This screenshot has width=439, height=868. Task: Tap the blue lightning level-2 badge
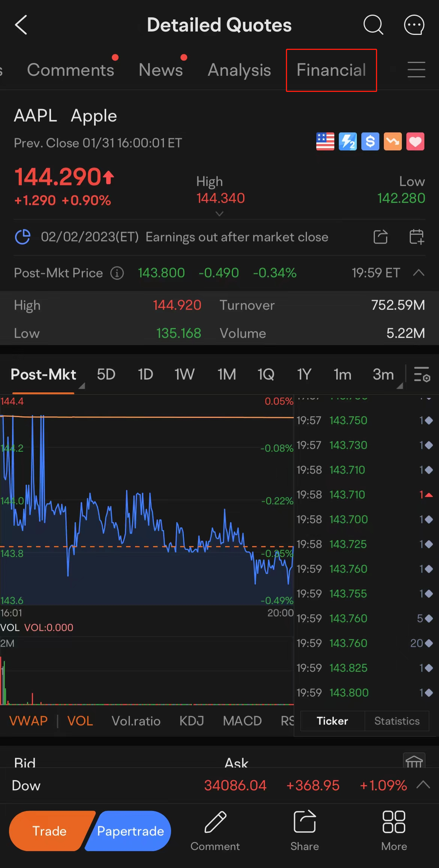(x=348, y=141)
